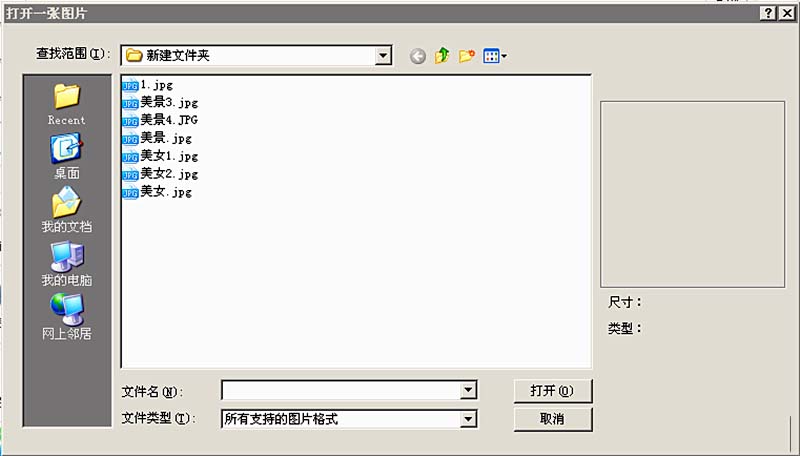Go to 桌面 in the sidebar
The width and height of the screenshot is (800, 456).
click(67, 157)
